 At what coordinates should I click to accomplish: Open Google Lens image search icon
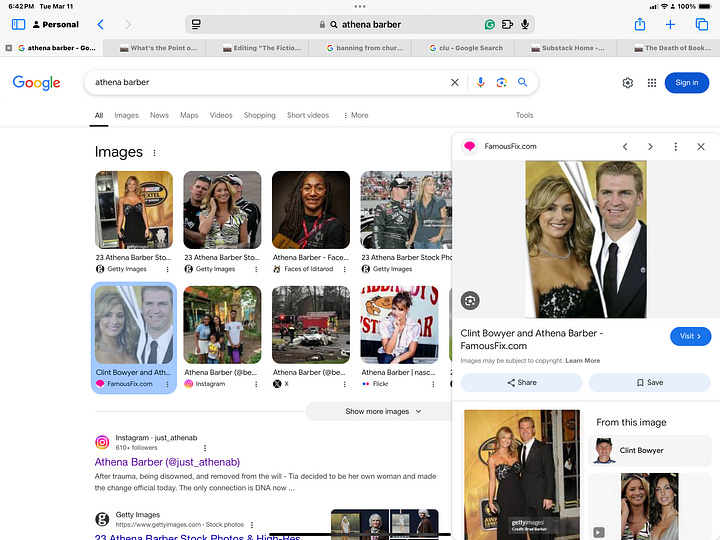pyautogui.click(x=501, y=82)
